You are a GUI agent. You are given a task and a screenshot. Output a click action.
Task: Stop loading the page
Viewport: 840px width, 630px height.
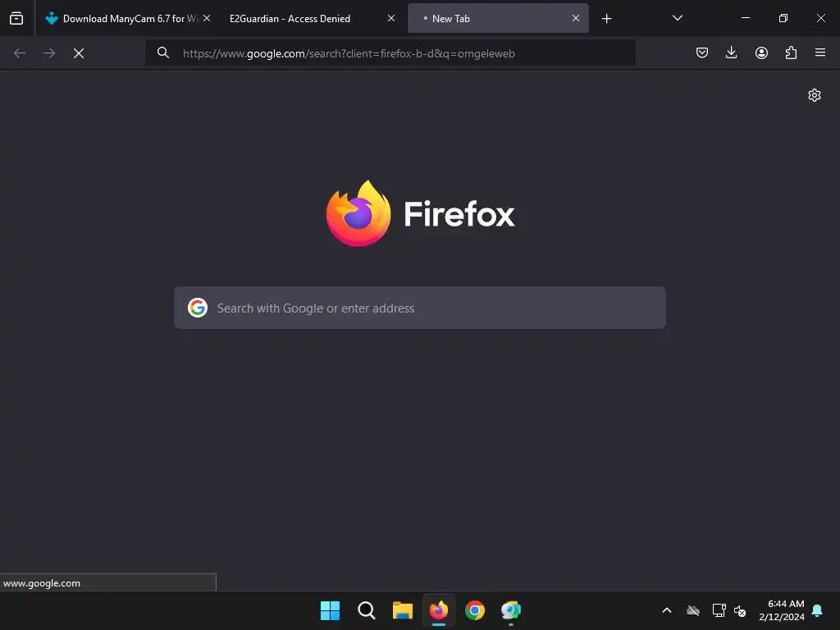click(79, 53)
